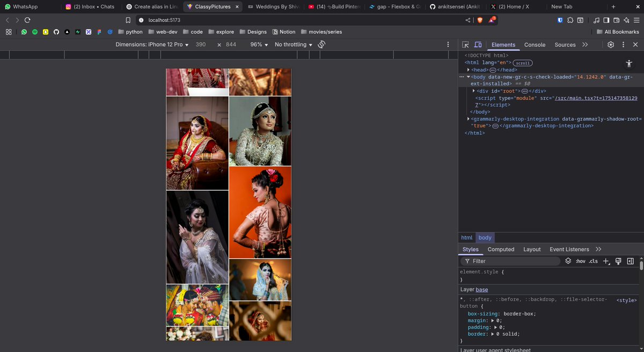Screen dimensions: 644x352
Task: Toggle the :hov element state panel
Action: click(581, 261)
